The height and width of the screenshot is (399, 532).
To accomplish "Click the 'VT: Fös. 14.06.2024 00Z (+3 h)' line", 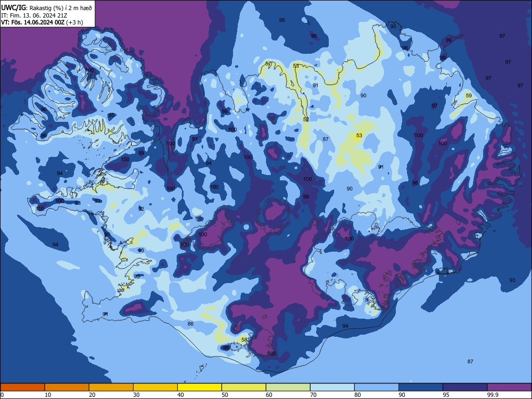I will (41, 22).
